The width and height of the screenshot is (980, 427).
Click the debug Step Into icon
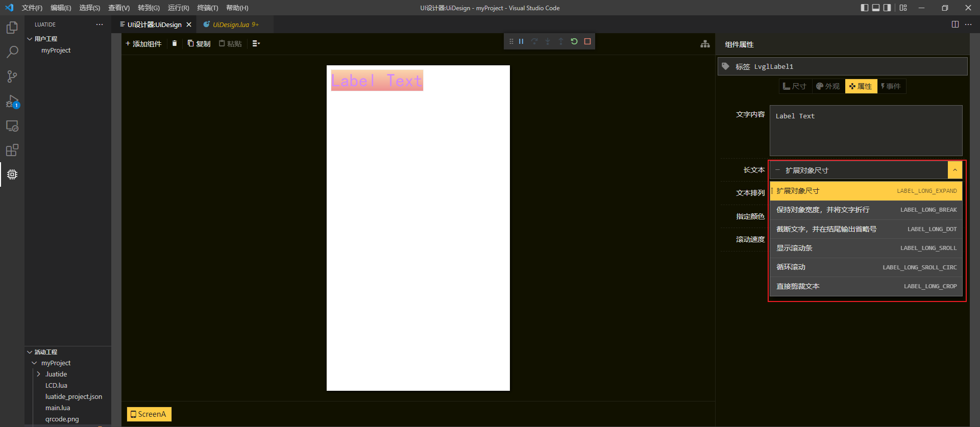548,41
